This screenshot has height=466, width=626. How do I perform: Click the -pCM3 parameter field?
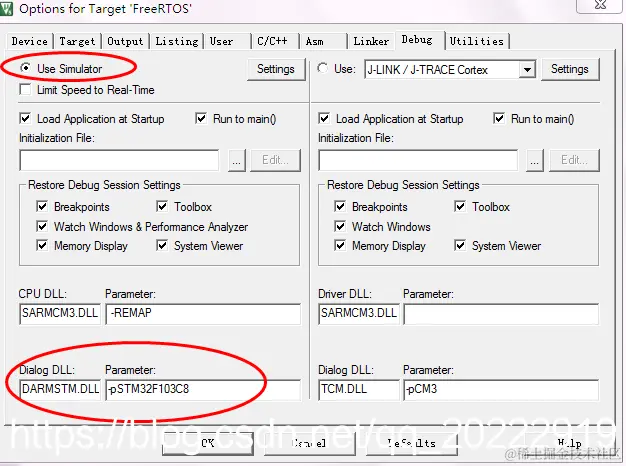click(x=501, y=389)
